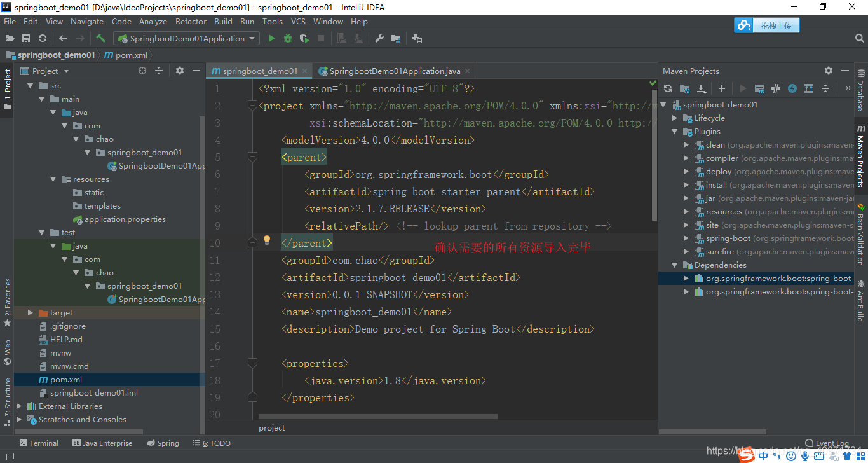868x463 pixels.
Task: Open Maven Projects gear settings
Action: [829, 71]
